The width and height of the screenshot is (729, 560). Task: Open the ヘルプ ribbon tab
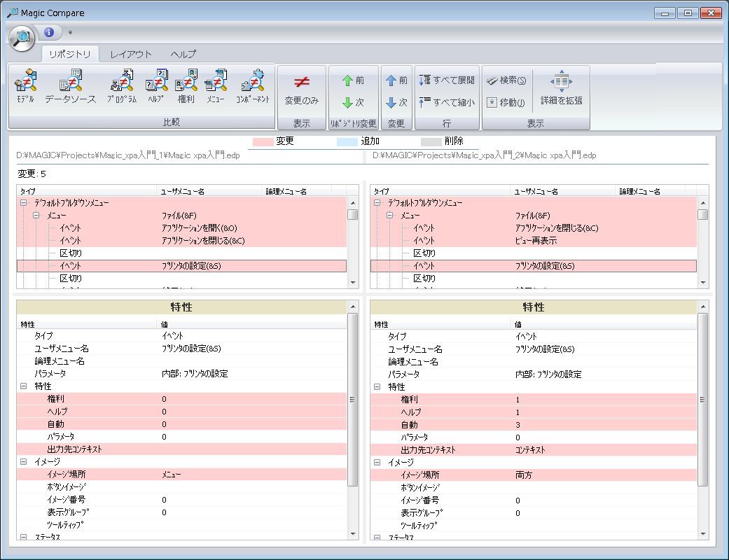tap(183, 54)
